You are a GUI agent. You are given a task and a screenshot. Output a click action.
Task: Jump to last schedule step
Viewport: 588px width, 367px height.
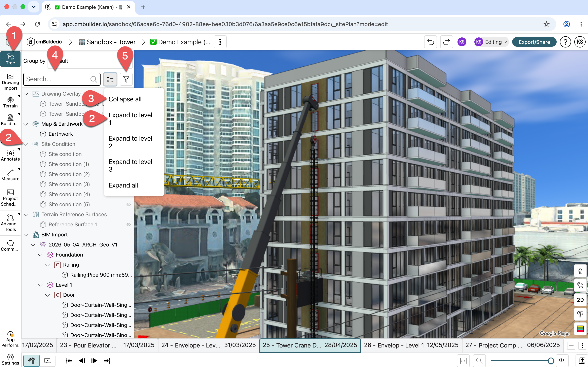[x=107, y=360]
